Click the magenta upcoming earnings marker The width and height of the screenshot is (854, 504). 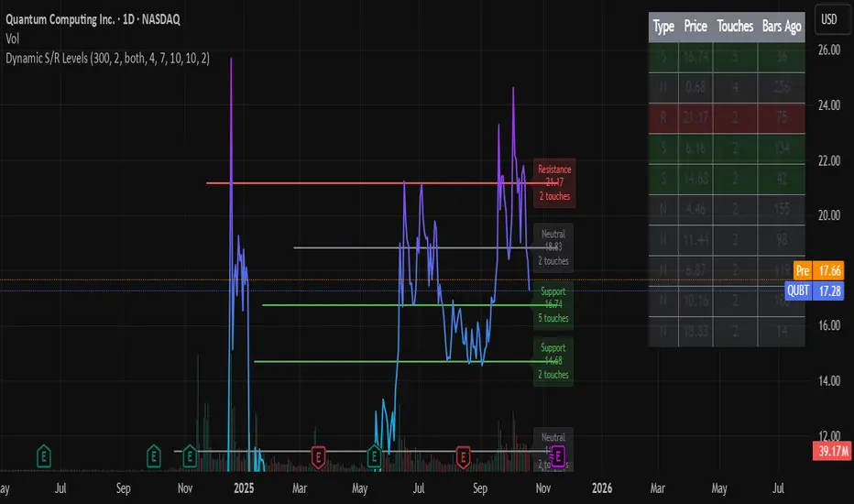(x=557, y=455)
